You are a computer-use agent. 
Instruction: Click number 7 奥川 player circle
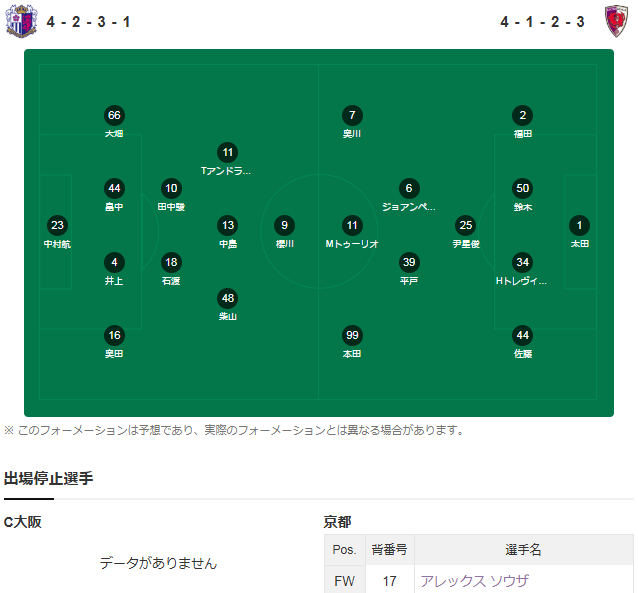click(352, 115)
